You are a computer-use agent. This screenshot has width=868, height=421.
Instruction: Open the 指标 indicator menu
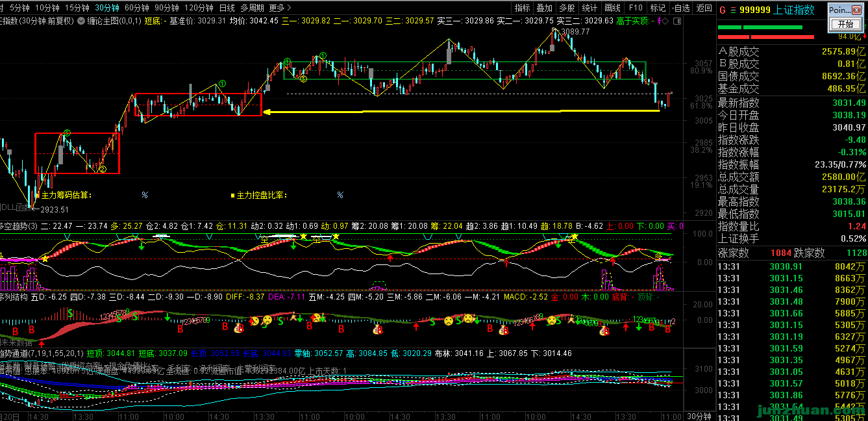pos(522,8)
